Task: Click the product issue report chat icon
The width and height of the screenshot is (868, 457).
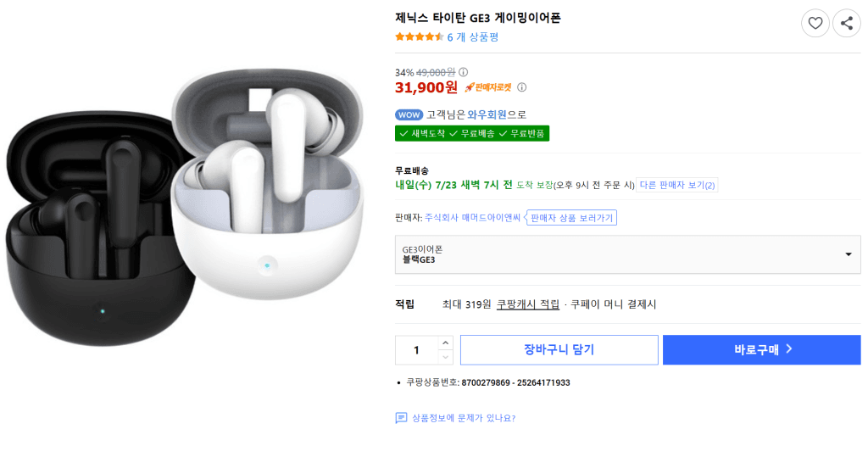Action: pyautogui.click(x=401, y=418)
